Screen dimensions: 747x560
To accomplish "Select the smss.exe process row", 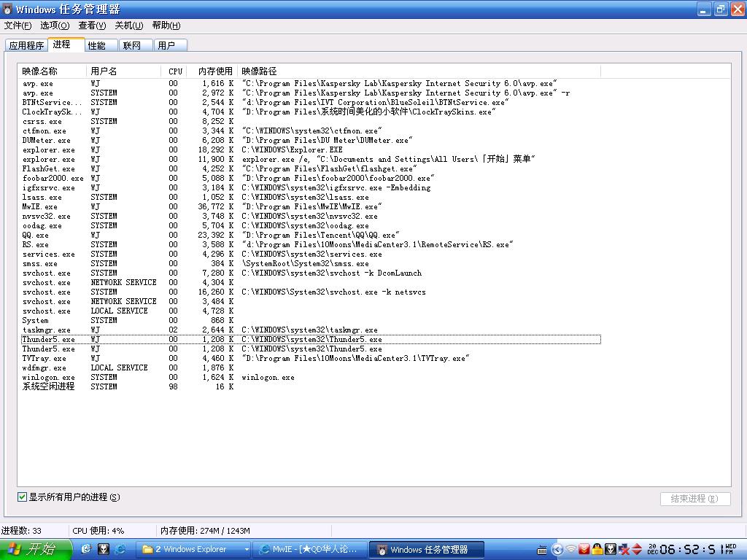I will [x=311, y=263].
